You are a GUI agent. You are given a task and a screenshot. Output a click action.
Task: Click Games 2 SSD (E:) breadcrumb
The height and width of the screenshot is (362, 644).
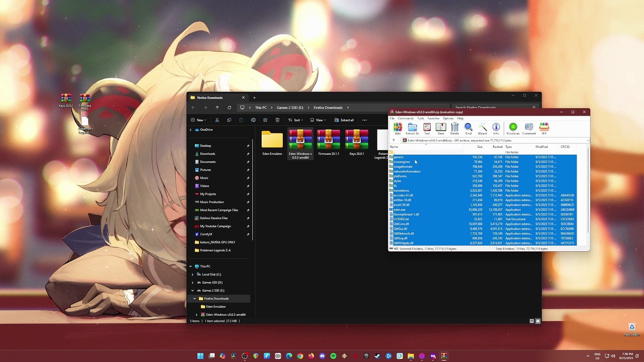[290, 108]
